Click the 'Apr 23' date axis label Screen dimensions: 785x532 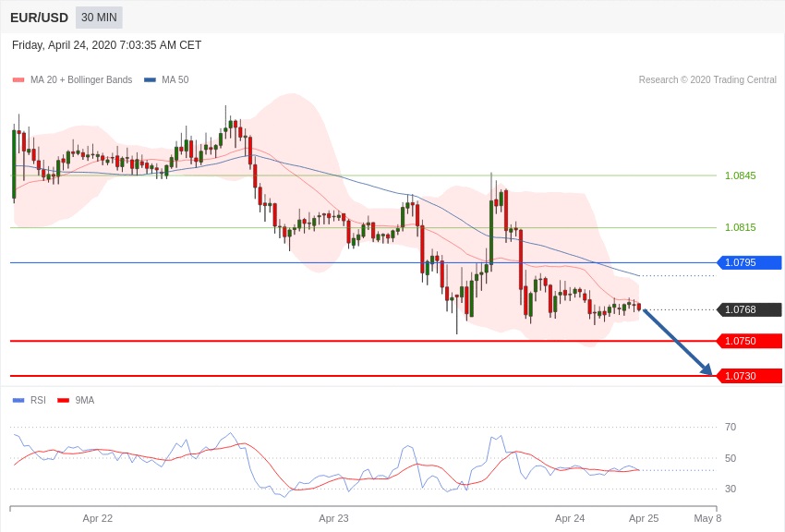[334, 518]
